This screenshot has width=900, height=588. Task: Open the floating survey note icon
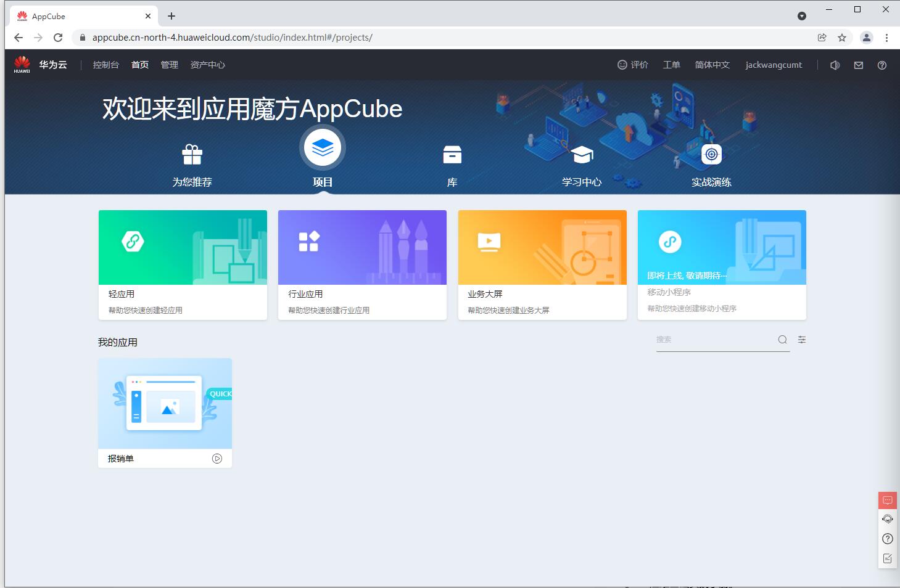click(888, 558)
